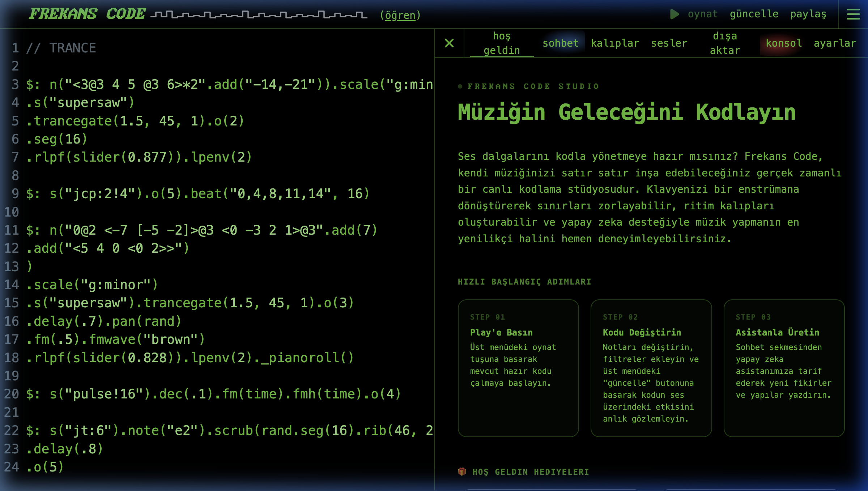Open the öğren link
Image resolution: width=868 pixels, height=491 pixels.
click(x=400, y=15)
